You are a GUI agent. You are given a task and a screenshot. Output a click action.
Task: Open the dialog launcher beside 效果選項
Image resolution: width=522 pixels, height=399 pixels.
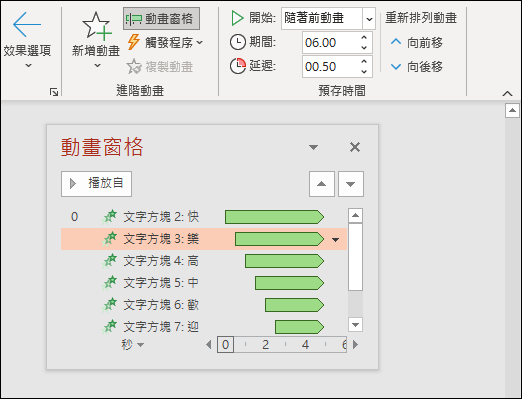tap(54, 92)
